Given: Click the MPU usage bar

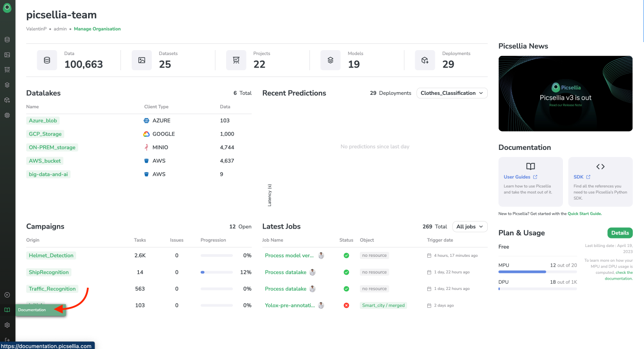Looking at the screenshot, I should point(537,272).
